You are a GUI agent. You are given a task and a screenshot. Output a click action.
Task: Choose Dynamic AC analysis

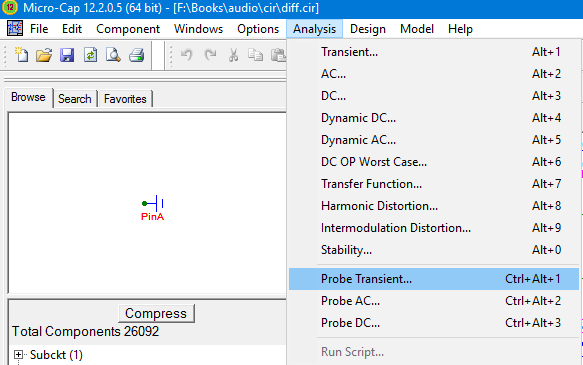point(434,140)
